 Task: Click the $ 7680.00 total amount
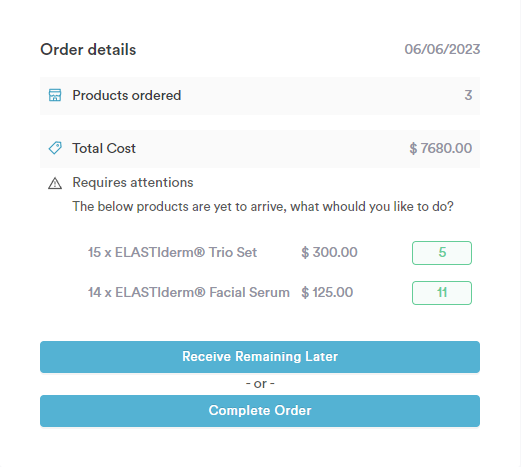point(440,148)
